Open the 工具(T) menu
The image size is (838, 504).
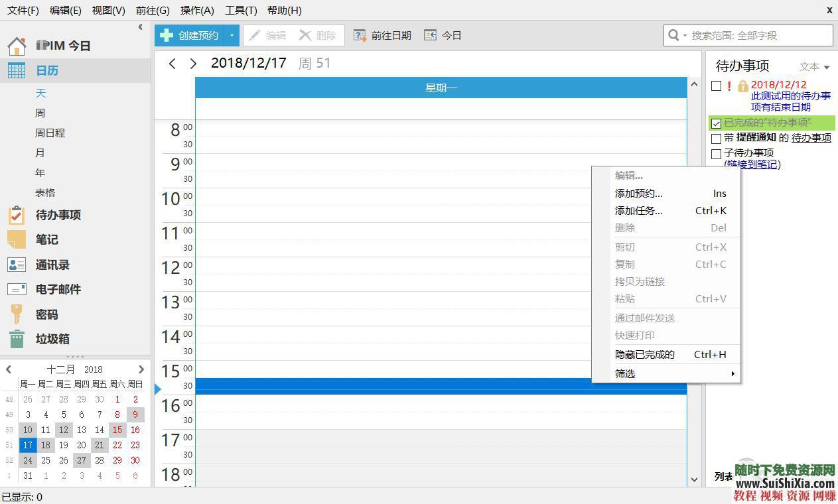coord(240,10)
